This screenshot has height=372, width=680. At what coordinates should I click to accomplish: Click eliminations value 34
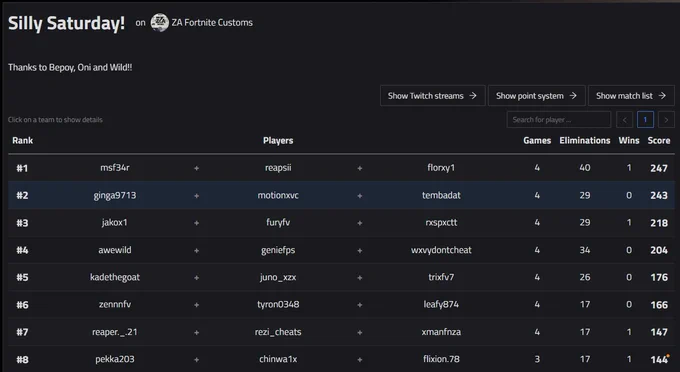click(x=585, y=250)
